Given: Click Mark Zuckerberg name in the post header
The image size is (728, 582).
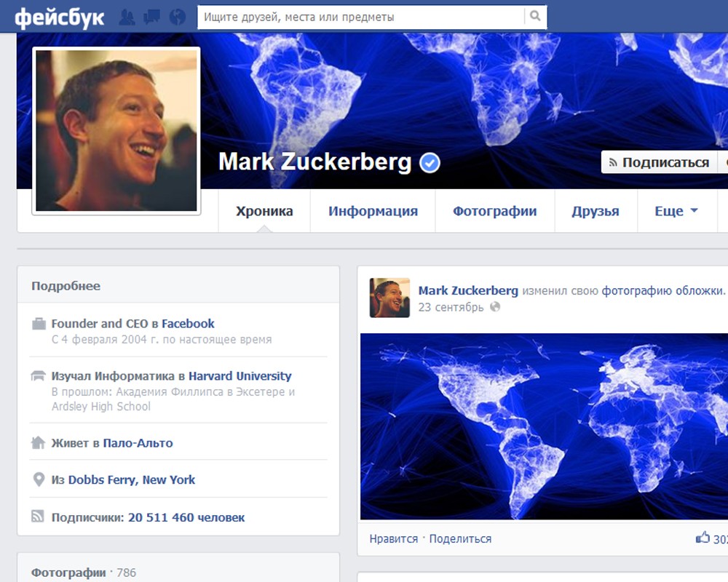Looking at the screenshot, I should tap(468, 290).
